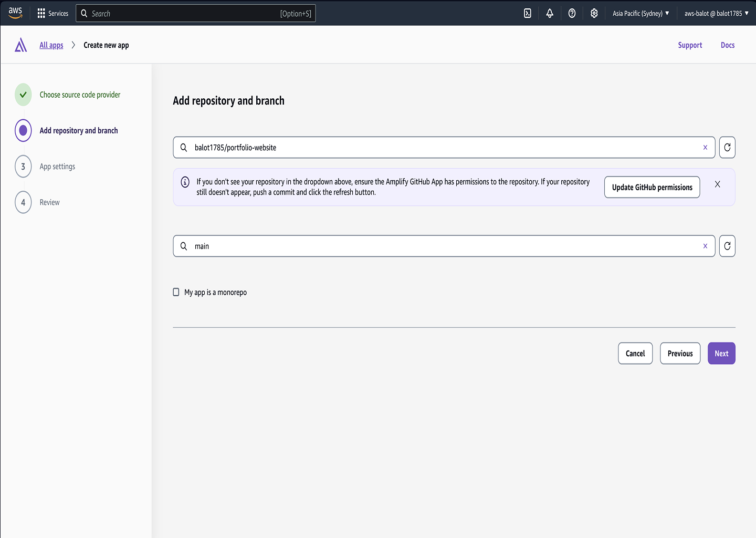Open console settings gear icon
This screenshot has width=756, height=538.
click(x=594, y=14)
